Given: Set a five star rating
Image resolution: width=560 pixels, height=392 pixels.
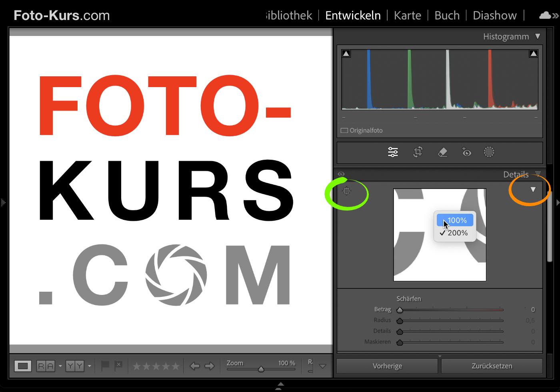Looking at the screenshot, I should point(176,366).
